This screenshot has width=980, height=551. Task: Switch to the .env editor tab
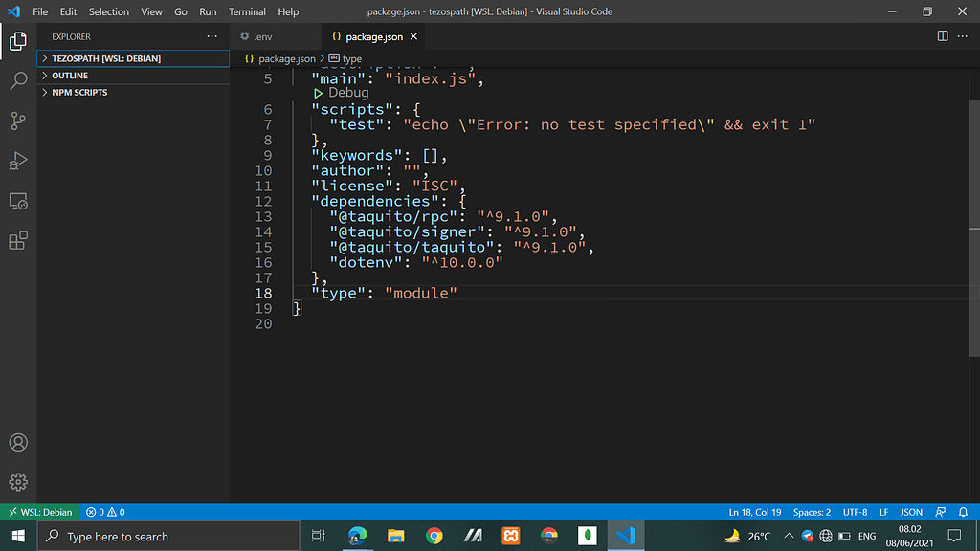pos(276,37)
